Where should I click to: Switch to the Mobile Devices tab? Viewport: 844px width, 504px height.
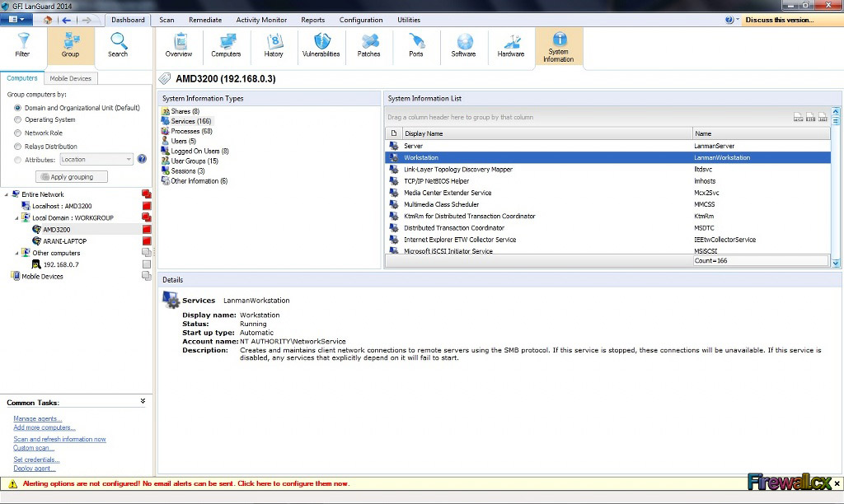[71, 78]
